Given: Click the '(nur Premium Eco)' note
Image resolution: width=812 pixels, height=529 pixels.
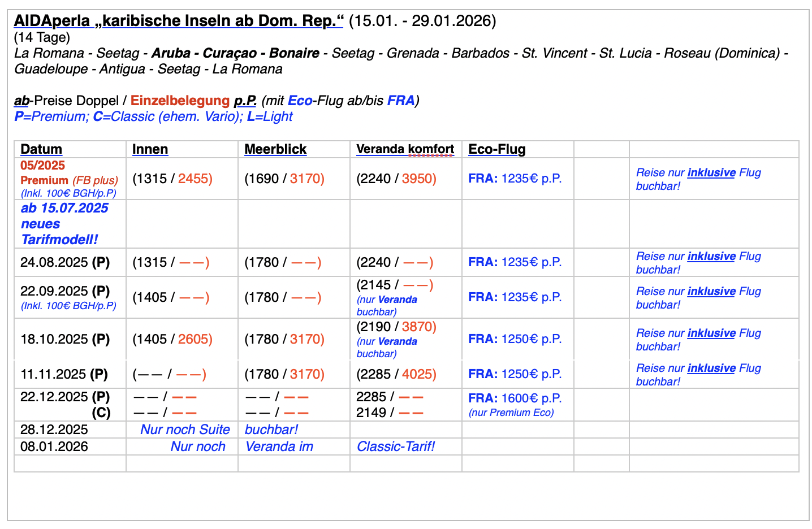Looking at the screenshot, I should pyautogui.click(x=511, y=413).
